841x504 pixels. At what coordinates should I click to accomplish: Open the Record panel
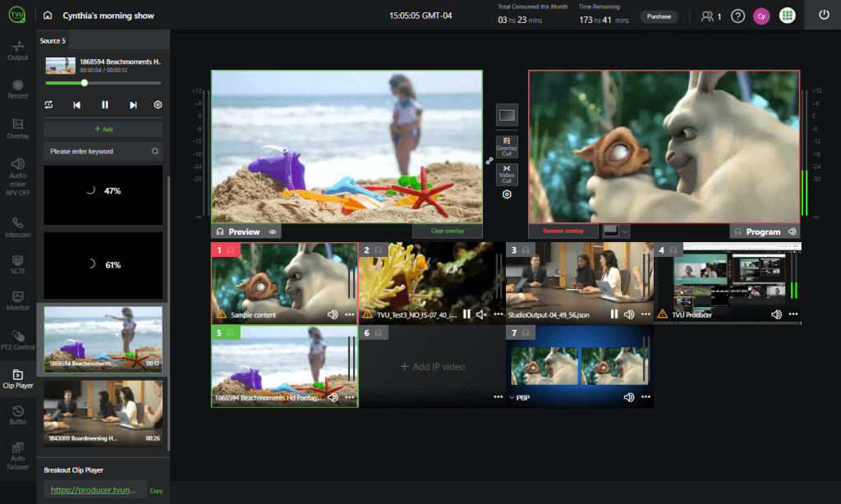click(x=18, y=89)
